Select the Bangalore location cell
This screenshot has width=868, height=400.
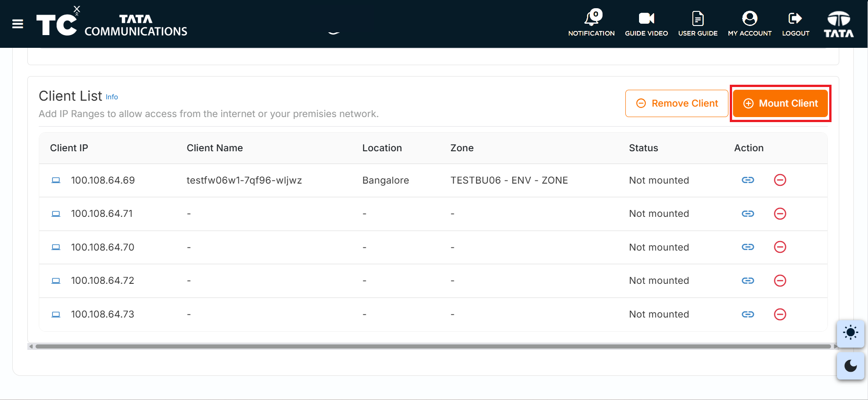(386, 180)
